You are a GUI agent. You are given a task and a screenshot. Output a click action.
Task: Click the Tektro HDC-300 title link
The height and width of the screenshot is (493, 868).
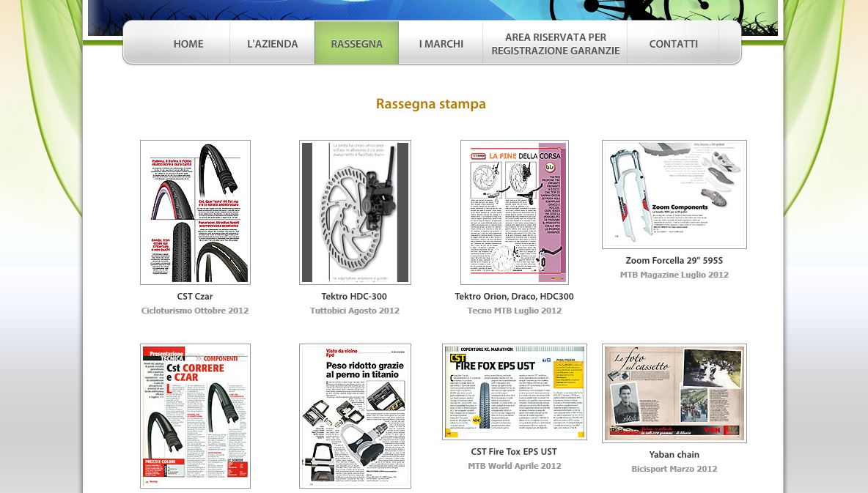(x=354, y=296)
